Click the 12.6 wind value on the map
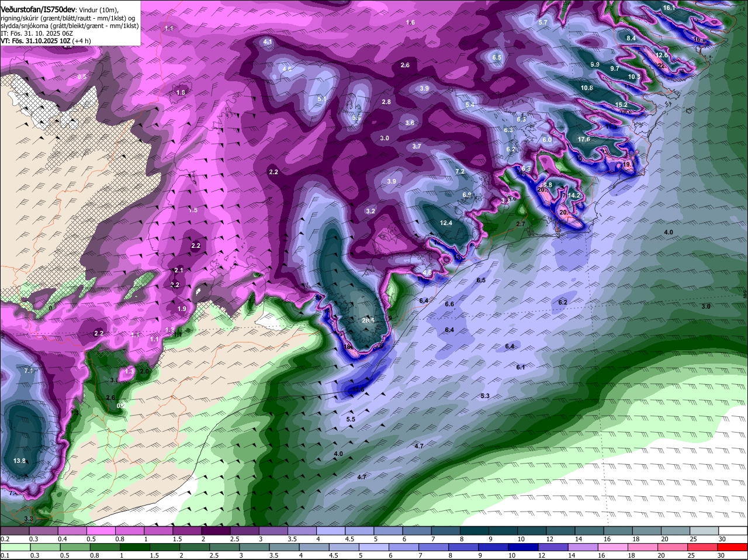 point(662,55)
